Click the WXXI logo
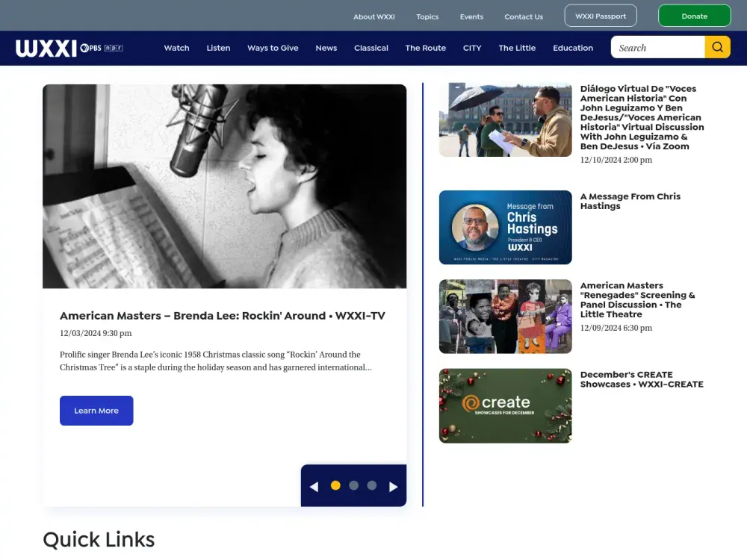747x560 pixels. click(46, 48)
